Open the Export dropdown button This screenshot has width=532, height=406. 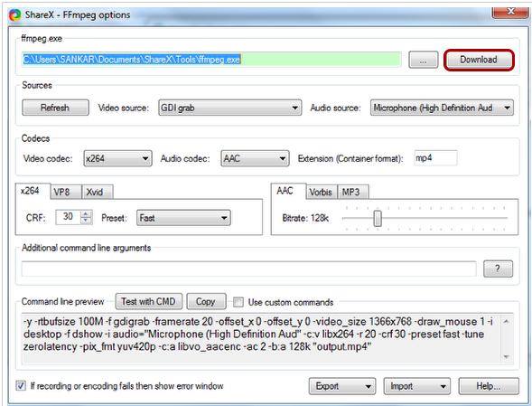point(342,386)
